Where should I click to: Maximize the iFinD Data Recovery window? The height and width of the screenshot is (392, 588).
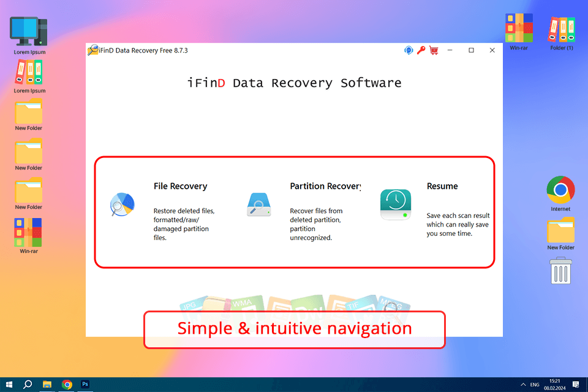click(x=471, y=50)
